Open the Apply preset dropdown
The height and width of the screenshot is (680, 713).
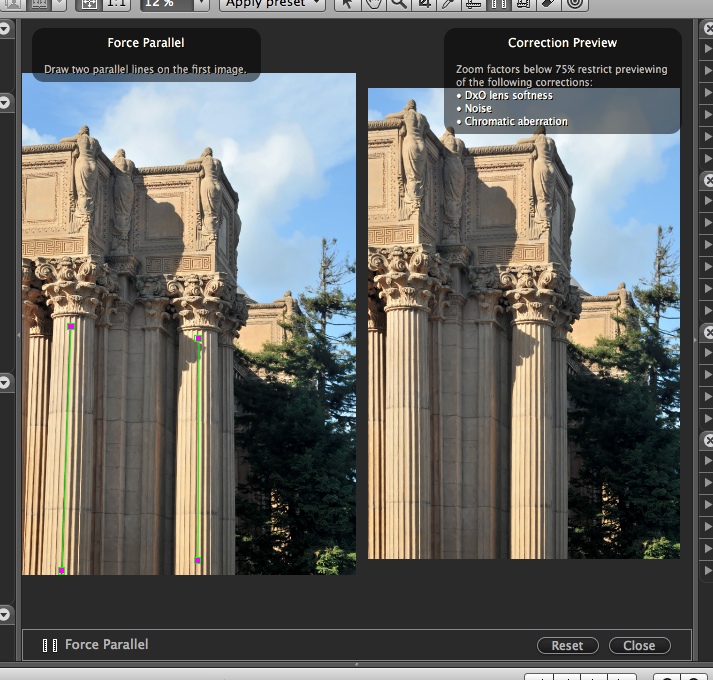[x=273, y=3]
